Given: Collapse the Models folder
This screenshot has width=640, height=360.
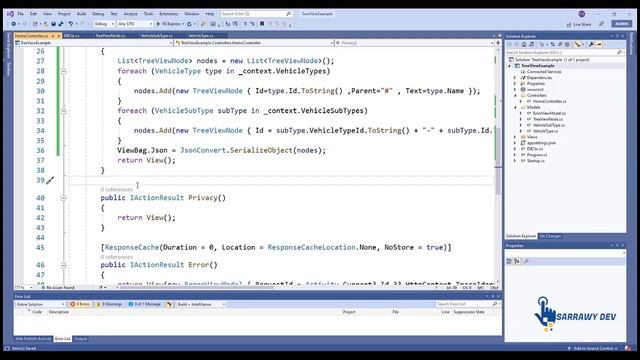Looking at the screenshot, I should coord(515,107).
